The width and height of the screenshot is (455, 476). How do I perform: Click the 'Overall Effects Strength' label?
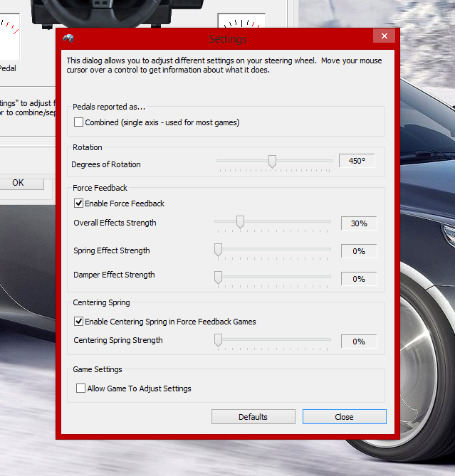[115, 223]
